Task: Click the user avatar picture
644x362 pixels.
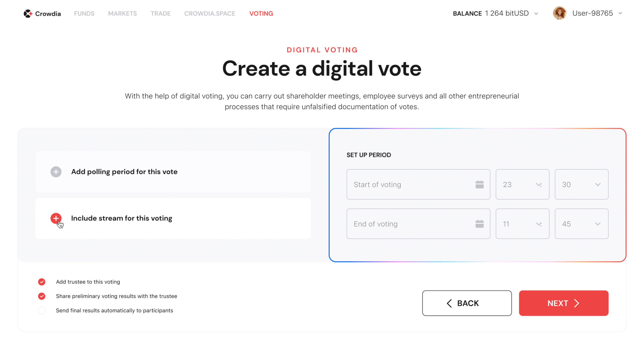Action: [559, 13]
